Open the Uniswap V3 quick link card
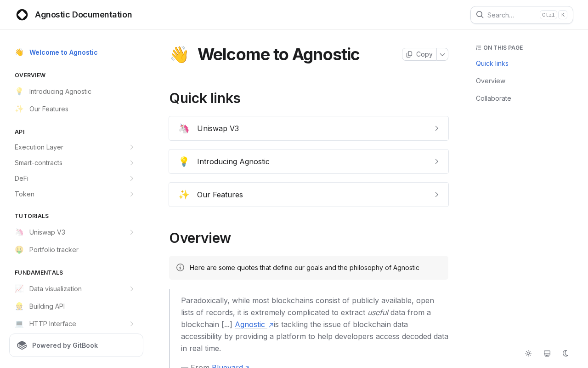This screenshot has width=588, height=368. 309,128
